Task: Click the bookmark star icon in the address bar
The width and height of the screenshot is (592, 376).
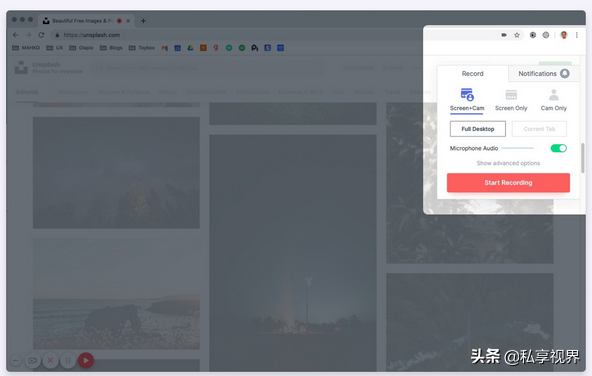Action: point(517,35)
